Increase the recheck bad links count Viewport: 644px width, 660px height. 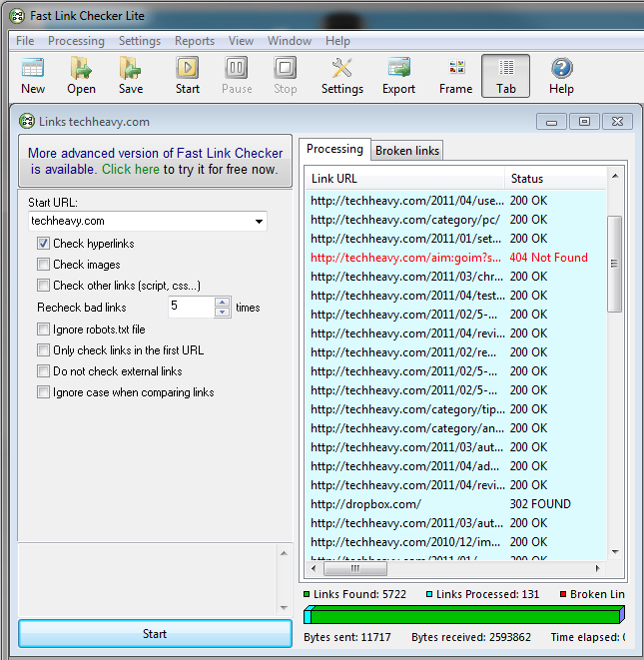[223, 302]
